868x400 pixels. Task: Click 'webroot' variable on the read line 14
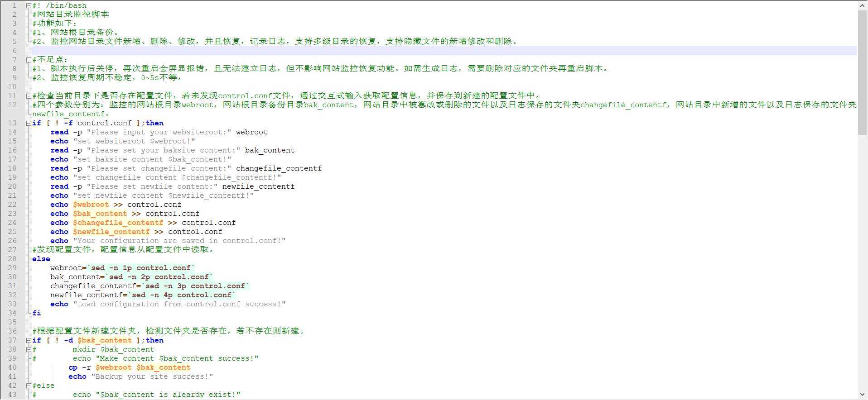[x=251, y=132]
